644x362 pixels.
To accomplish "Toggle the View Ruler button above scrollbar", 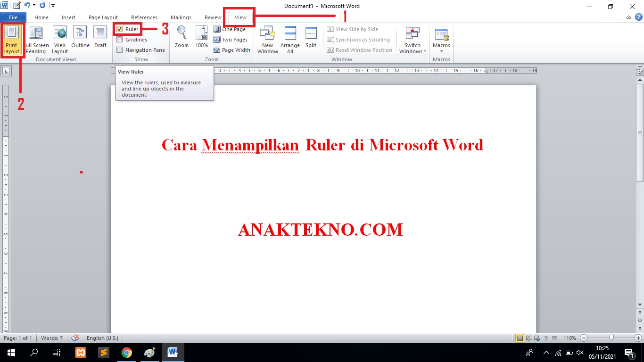I will tap(640, 72).
